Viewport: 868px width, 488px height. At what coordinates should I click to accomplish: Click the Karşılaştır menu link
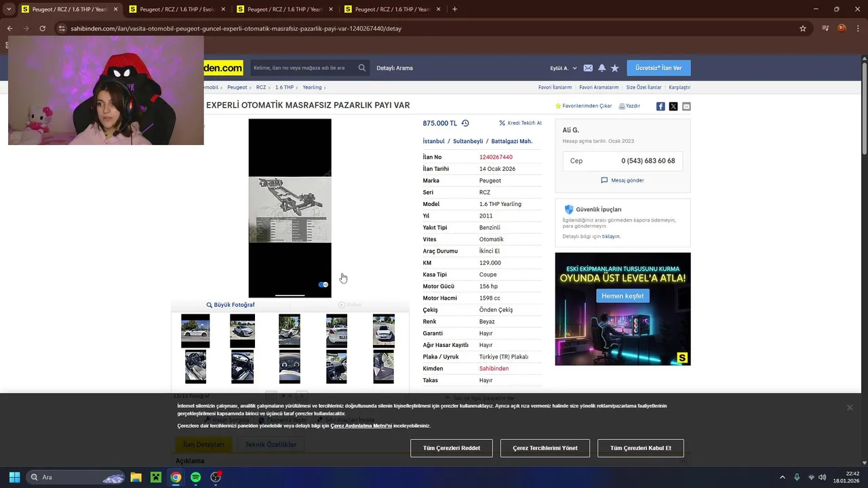[x=679, y=87]
